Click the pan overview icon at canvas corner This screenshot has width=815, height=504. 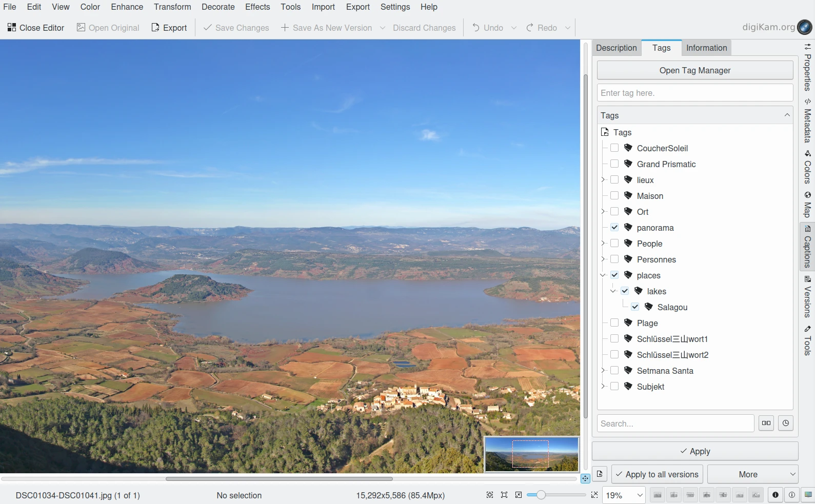click(585, 478)
